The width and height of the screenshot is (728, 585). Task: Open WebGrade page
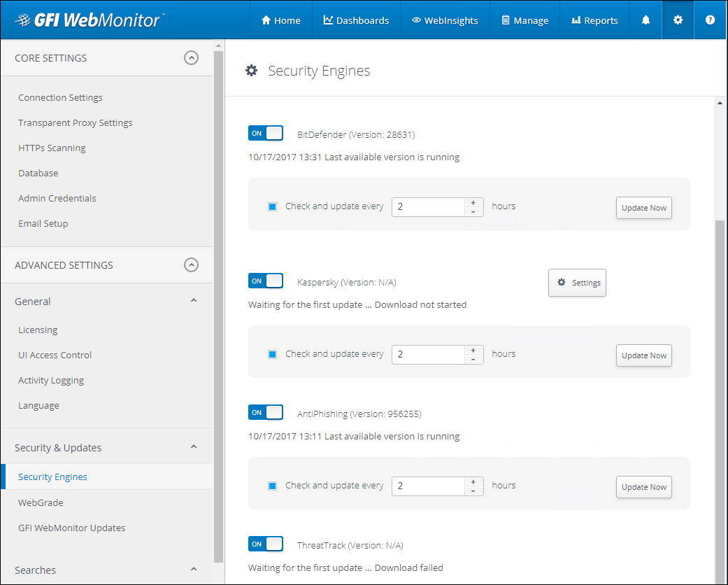click(41, 502)
